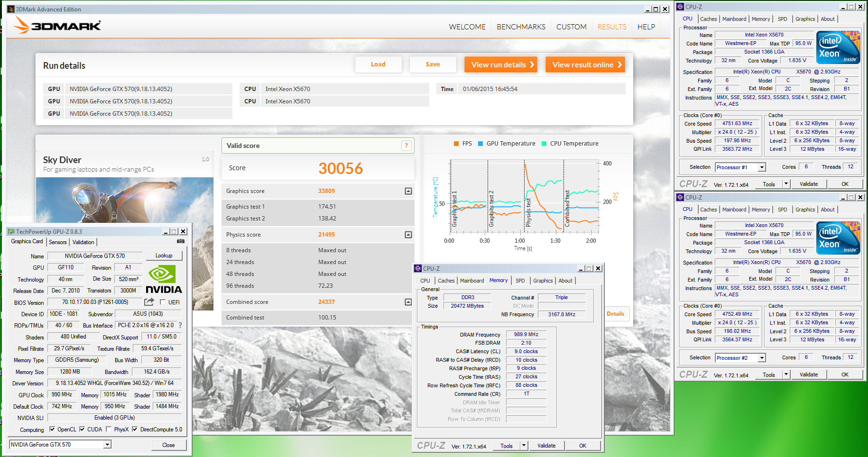Click the Details link below the chart
Viewport: 868px width, 457px height.
[x=616, y=314]
